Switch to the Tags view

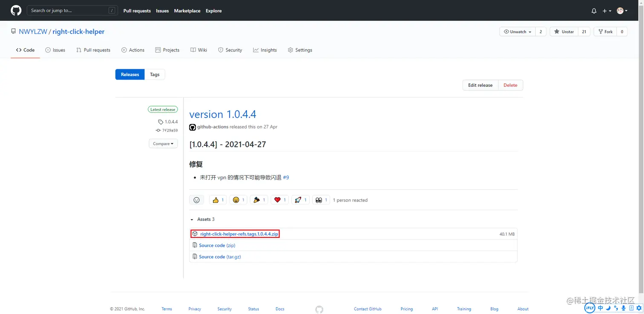point(155,74)
